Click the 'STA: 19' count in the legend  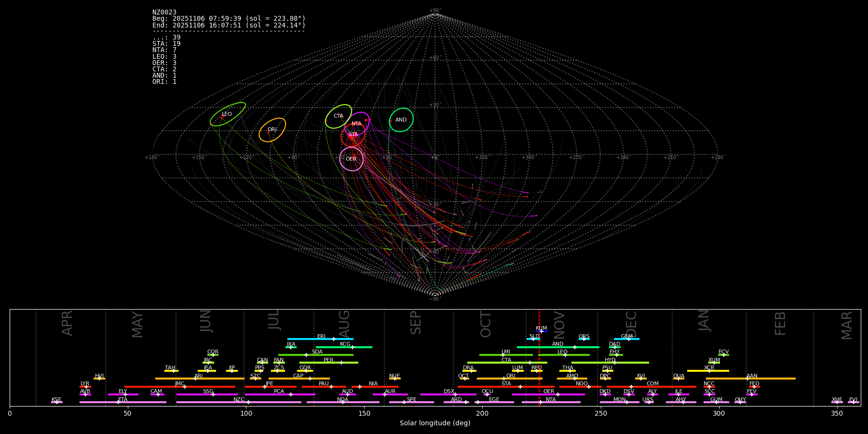[166, 44]
